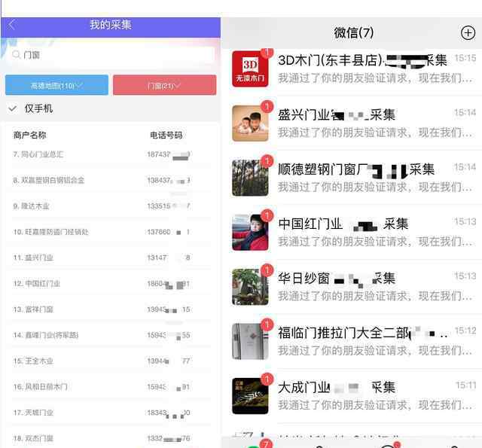The width and height of the screenshot is (482, 448).
Task: Expand the blue 高德地图(110) dropdown
Action: pos(57,85)
